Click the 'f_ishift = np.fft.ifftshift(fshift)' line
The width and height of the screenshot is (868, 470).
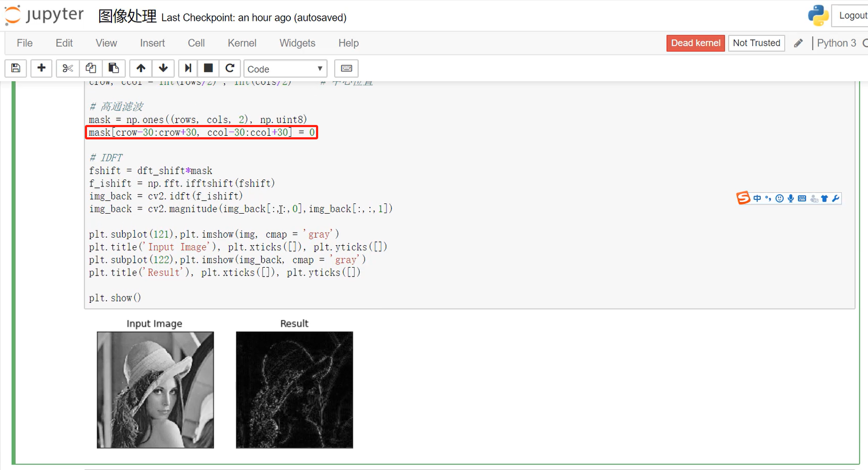pyautogui.click(x=182, y=184)
